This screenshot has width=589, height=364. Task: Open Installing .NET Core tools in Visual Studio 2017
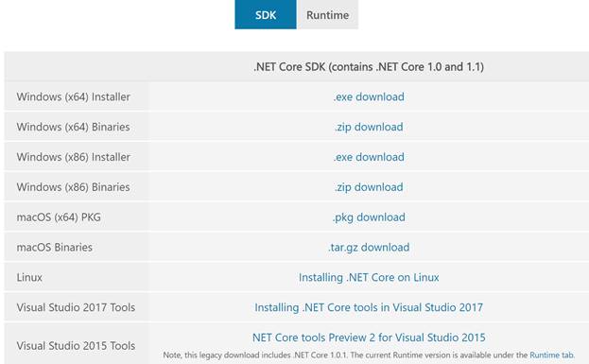(x=369, y=307)
